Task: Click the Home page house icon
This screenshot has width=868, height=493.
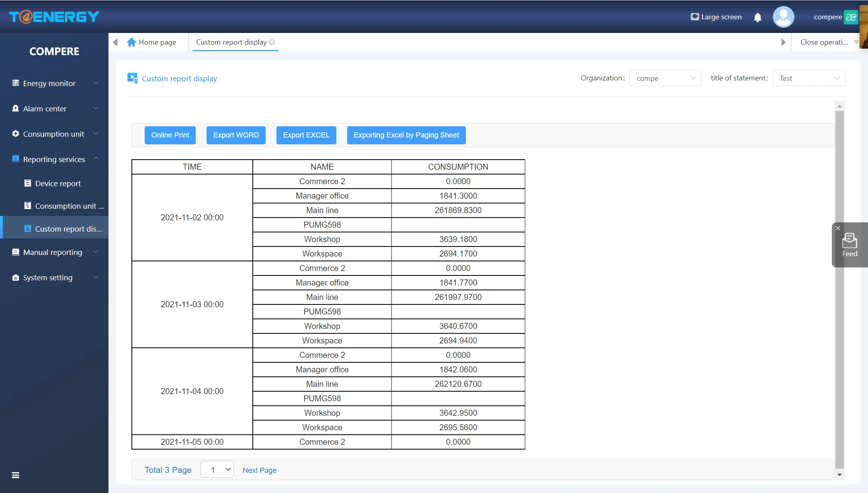Action: [131, 42]
